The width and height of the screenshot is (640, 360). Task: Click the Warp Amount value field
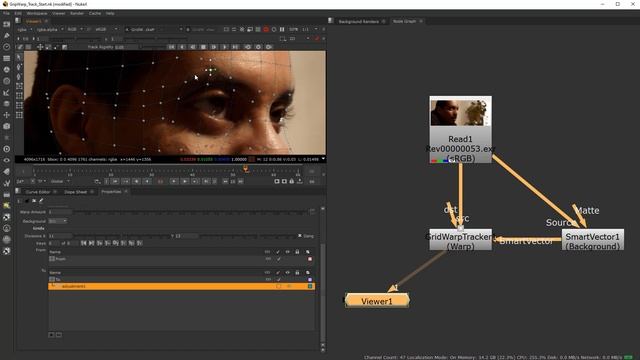[x=60, y=212]
